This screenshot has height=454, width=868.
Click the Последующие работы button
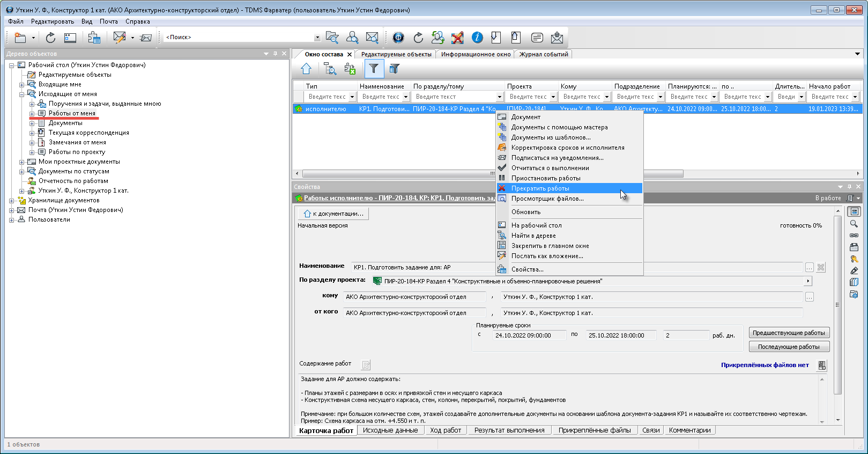(x=789, y=347)
